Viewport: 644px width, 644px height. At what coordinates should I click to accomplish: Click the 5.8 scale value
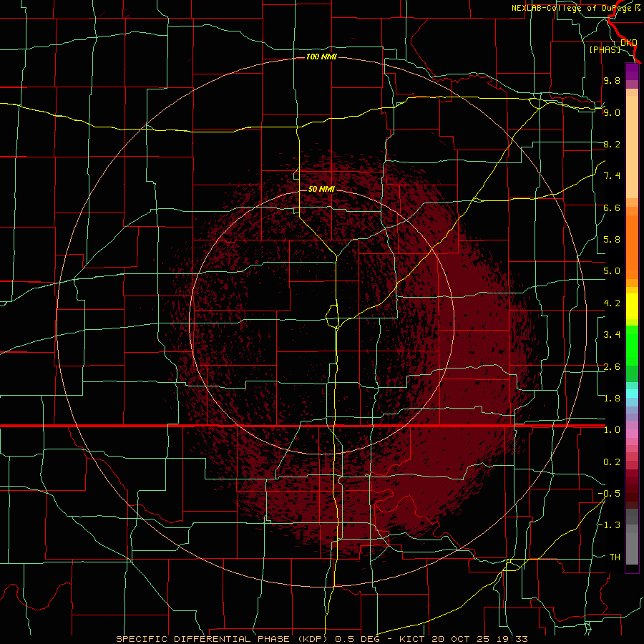612,240
